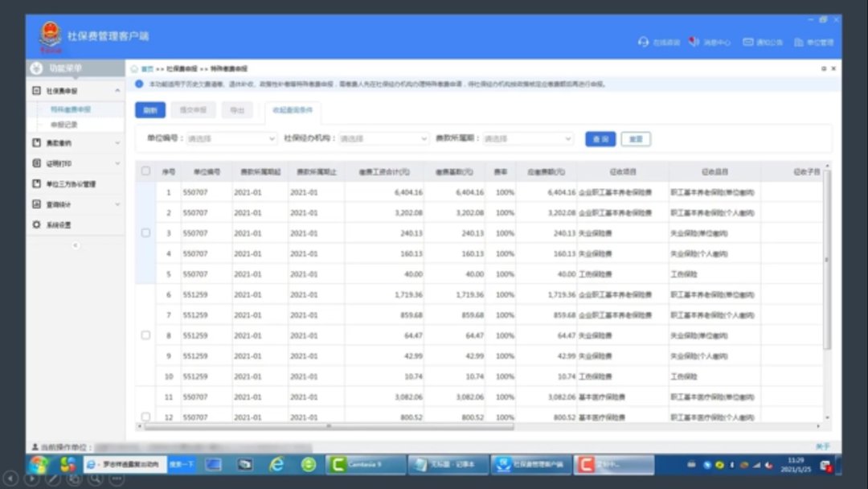Switch to the 收起查询条件 tab
Image resolution: width=868 pixels, height=489 pixels.
(293, 110)
